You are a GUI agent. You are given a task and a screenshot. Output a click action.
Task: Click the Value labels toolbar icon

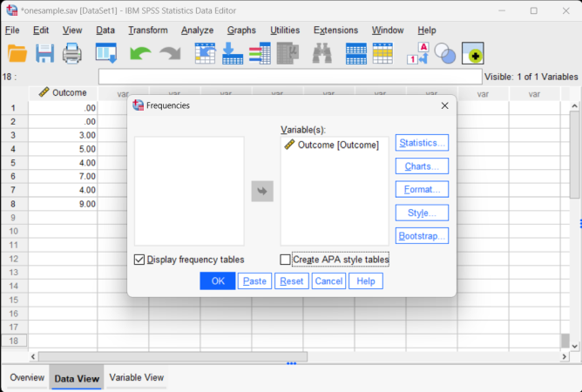point(418,53)
